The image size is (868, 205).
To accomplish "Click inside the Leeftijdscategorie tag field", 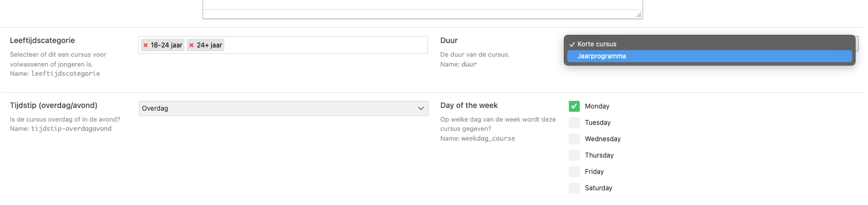I will (x=326, y=45).
